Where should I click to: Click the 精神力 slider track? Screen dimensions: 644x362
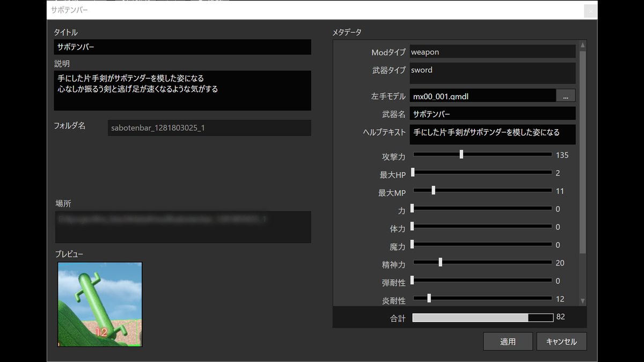point(482,263)
